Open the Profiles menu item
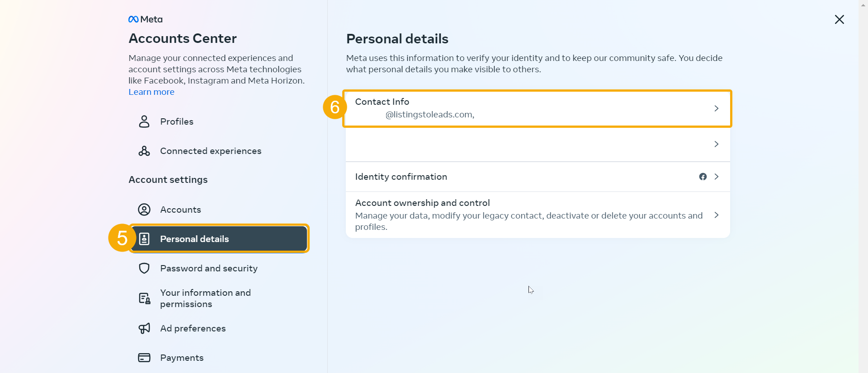Image resolution: width=868 pixels, height=373 pixels. click(177, 121)
